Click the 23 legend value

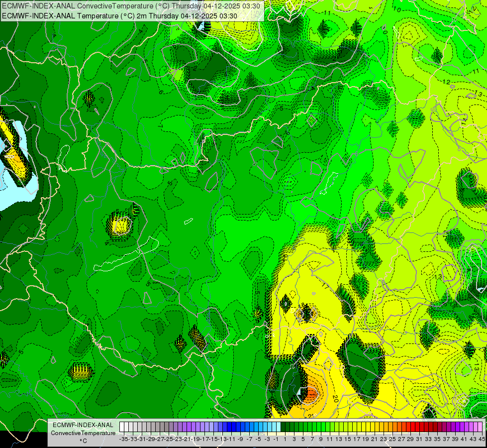click(x=384, y=440)
